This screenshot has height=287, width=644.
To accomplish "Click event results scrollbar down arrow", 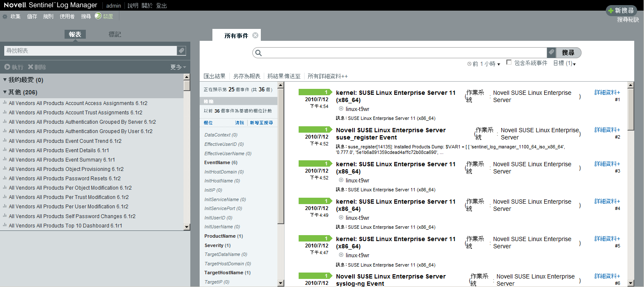I will tap(631, 283).
